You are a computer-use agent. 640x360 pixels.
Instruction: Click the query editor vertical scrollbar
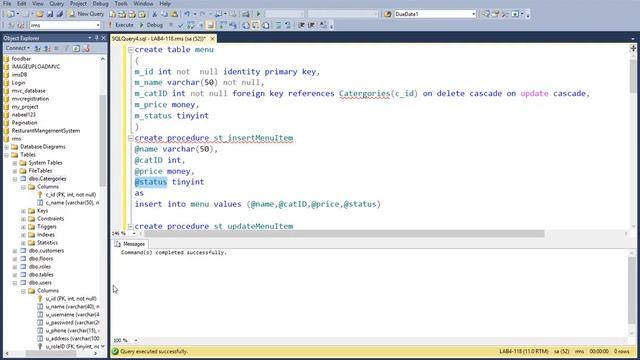pyautogui.click(x=633, y=77)
